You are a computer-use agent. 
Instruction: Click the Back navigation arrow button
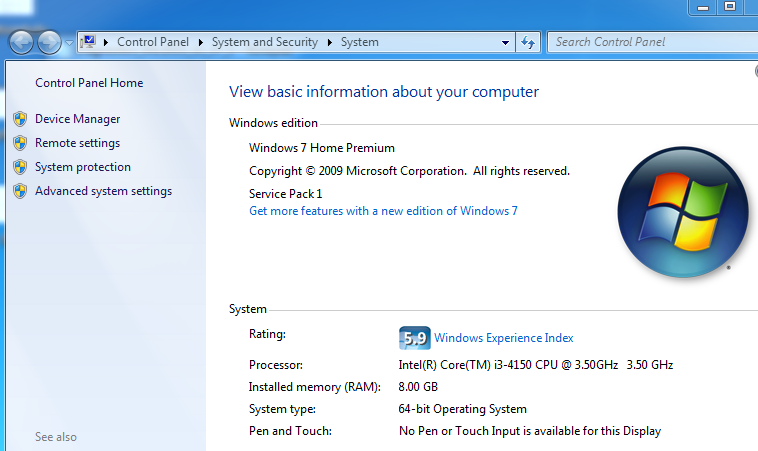point(21,42)
